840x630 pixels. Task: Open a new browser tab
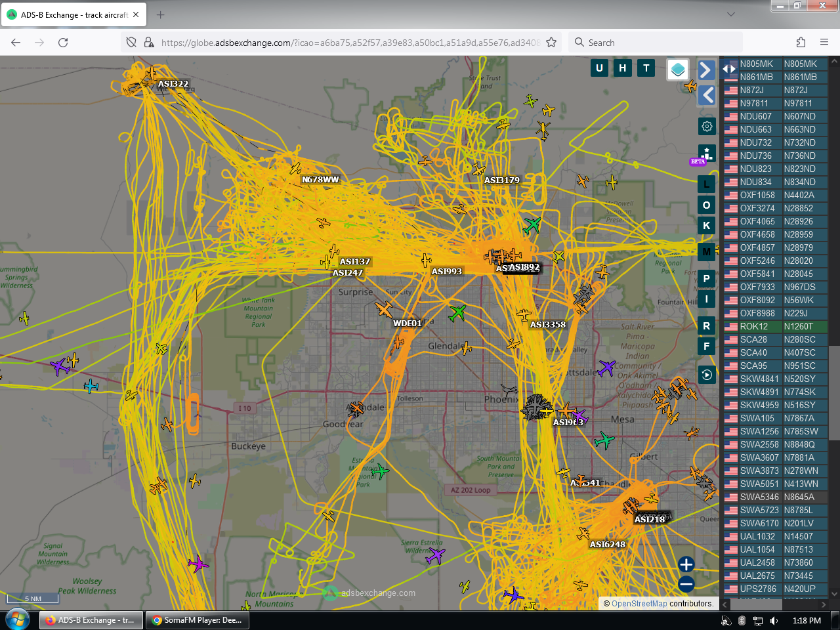[161, 14]
